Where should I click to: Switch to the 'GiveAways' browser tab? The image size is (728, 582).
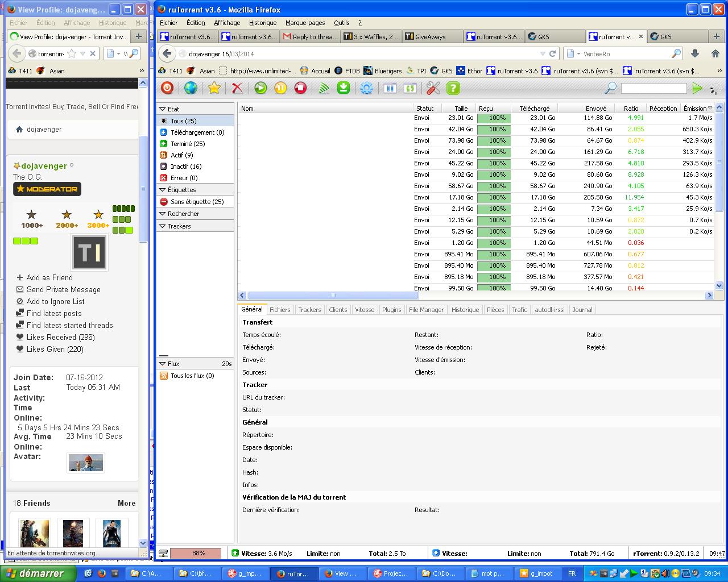click(431, 36)
